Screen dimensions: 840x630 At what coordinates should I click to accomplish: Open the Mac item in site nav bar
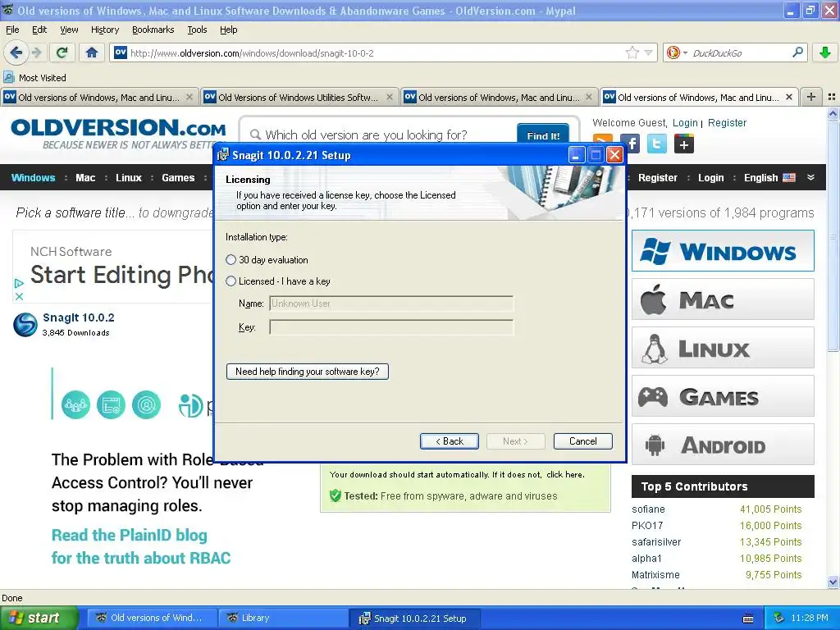(x=85, y=178)
